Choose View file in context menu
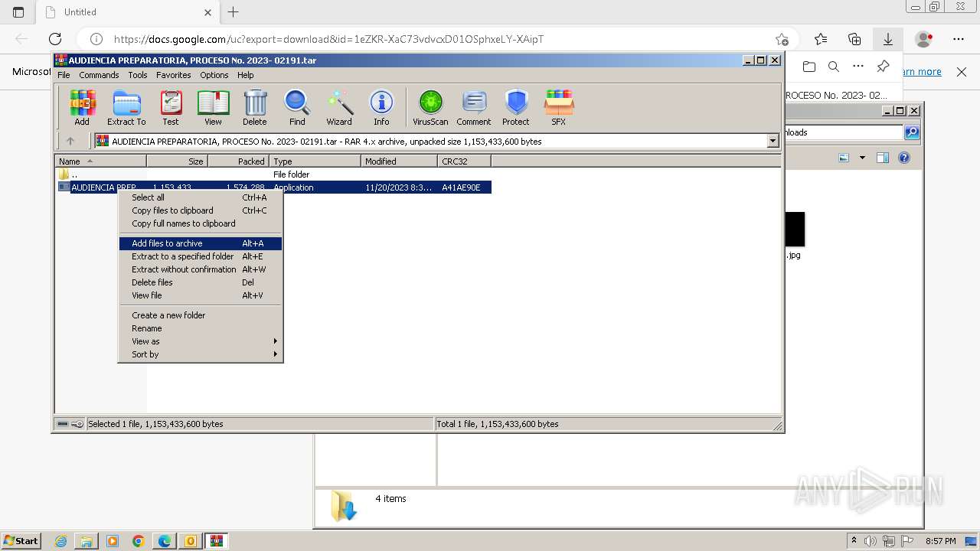 (201, 295)
